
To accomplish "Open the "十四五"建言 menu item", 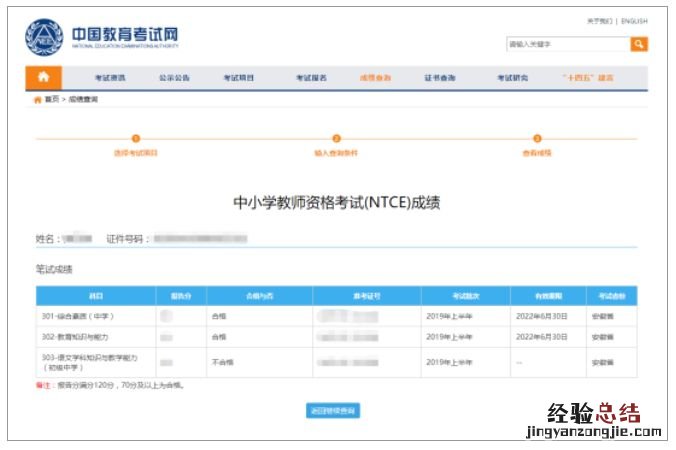I will tap(588, 78).
